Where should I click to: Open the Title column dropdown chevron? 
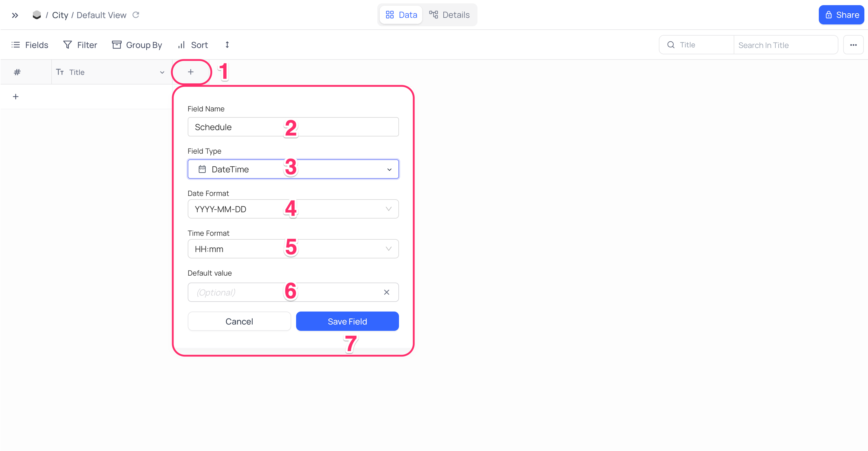click(162, 72)
